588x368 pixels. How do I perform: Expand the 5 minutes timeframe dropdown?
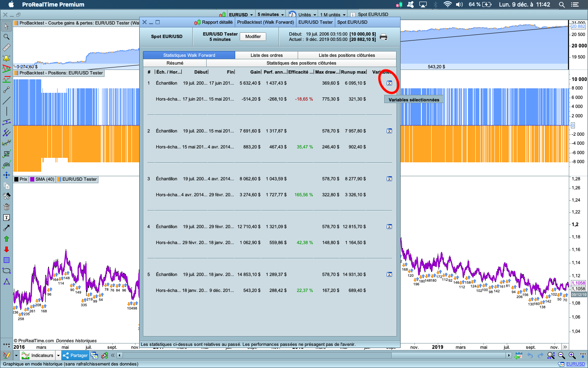point(270,15)
